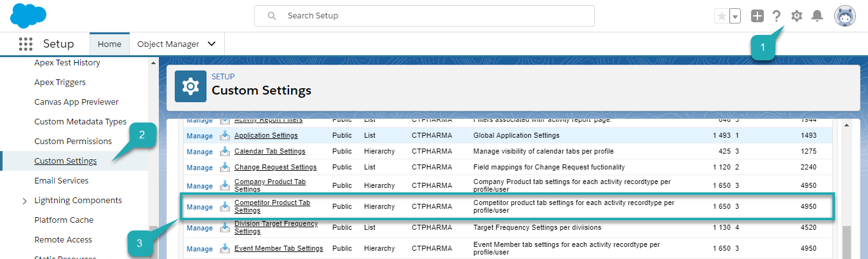The image size is (868, 259).
Task: Click Manage for Competitor Product Tab Settings
Action: (200, 207)
